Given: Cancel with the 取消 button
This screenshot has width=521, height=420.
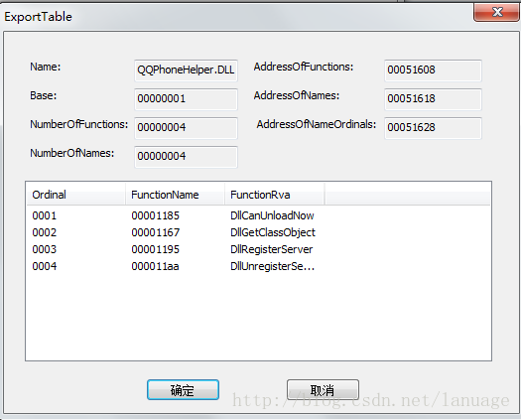Looking at the screenshot, I should tap(323, 389).
